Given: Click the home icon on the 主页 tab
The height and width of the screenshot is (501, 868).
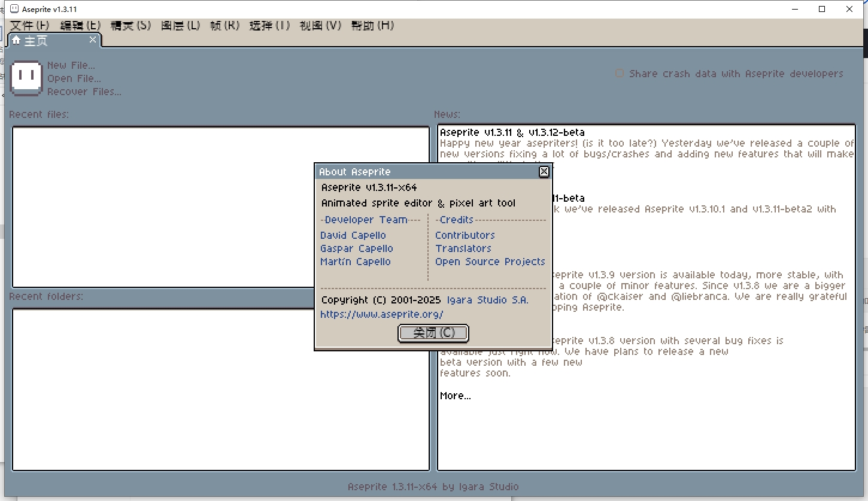Looking at the screenshot, I should tap(16, 40).
